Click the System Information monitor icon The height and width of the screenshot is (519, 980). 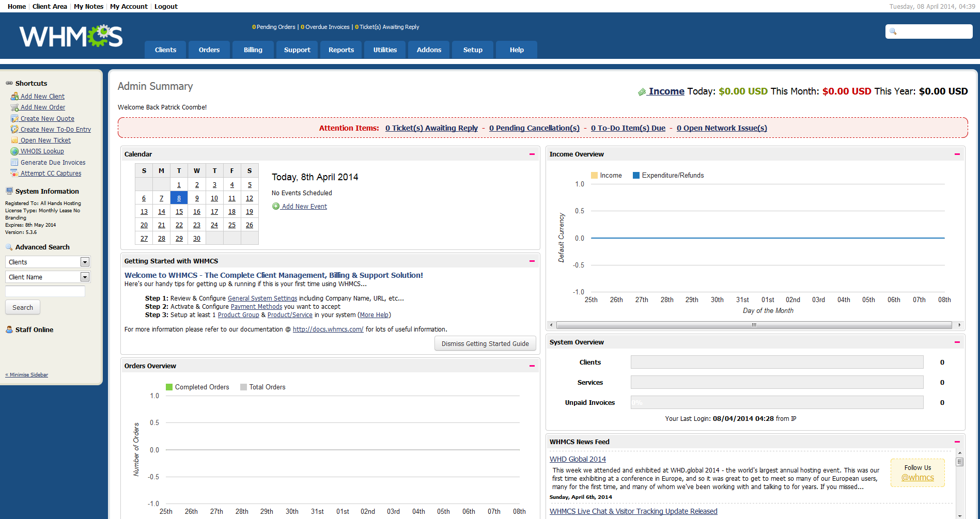point(9,191)
